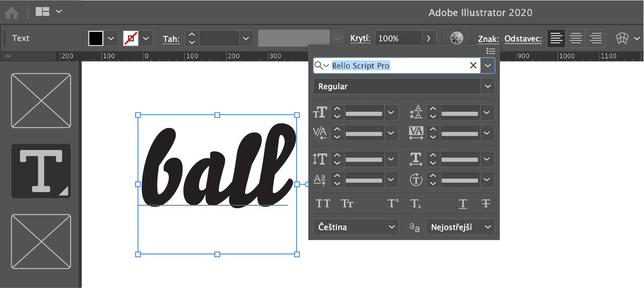Go to the Home screen icon
Viewport: 644px width, 288px height.
pos(12,13)
